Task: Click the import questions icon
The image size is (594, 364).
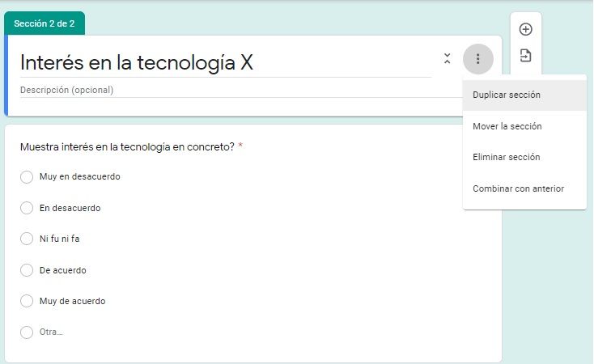Action: click(525, 56)
